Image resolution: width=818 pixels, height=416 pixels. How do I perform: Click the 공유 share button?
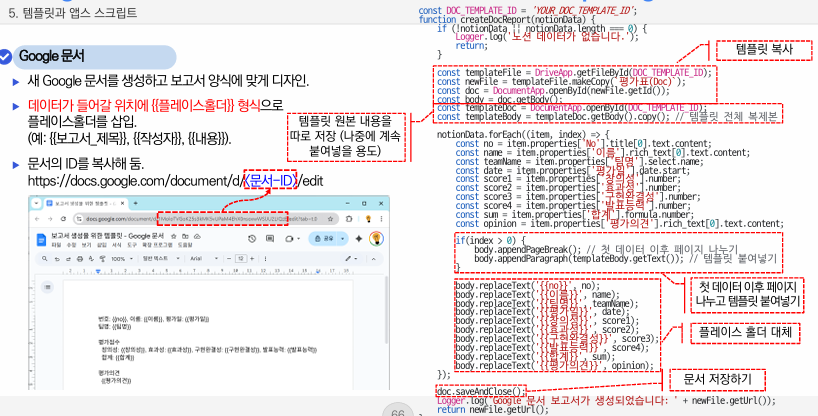tap(321, 239)
